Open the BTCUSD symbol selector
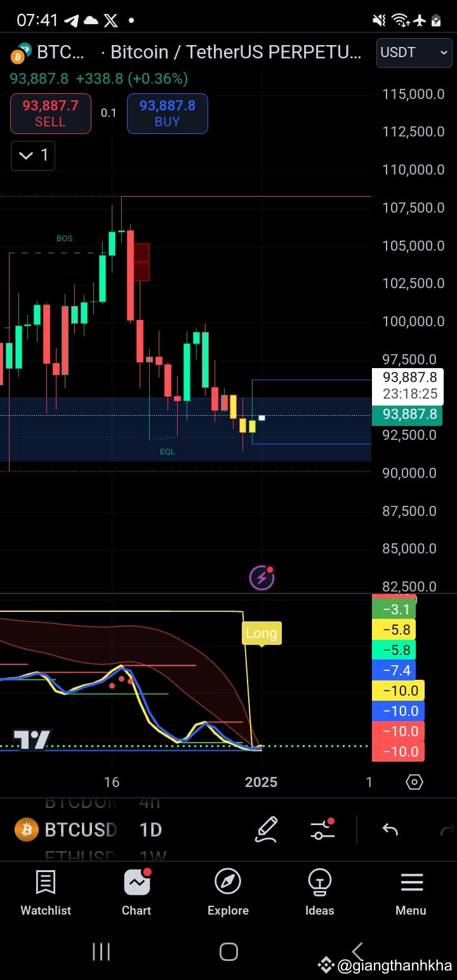The height and width of the screenshot is (980, 457). [x=81, y=830]
